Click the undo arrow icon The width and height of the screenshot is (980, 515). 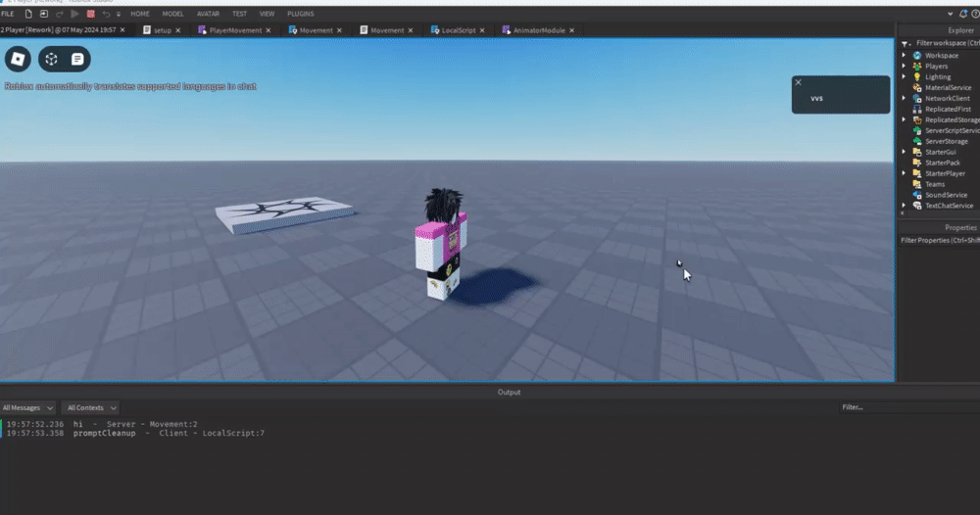coord(106,14)
